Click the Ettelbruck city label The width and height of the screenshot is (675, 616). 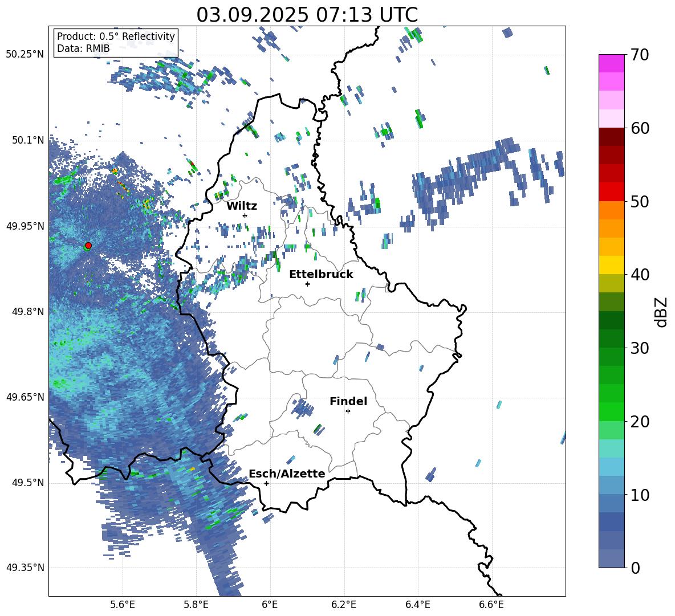point(321,275)
